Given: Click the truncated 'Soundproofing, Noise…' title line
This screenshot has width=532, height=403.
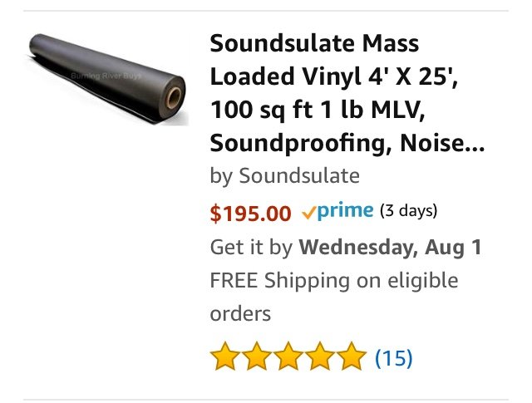Looking at the screenshot, I should [x=347, y=144].
